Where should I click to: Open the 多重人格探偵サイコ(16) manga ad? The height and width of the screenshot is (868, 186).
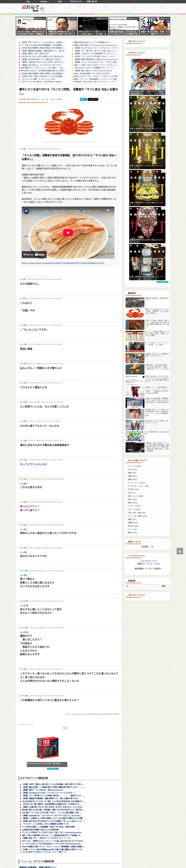tap(147, 151)
